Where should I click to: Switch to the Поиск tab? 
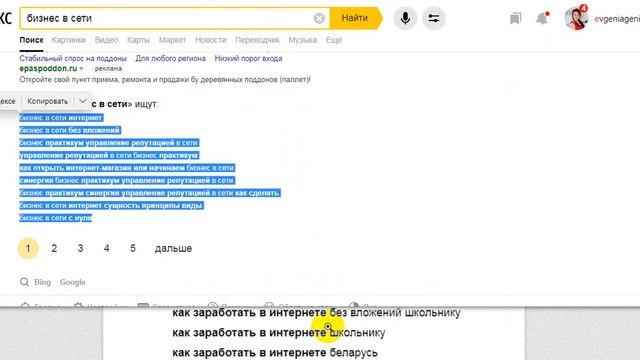coord(31,40)
